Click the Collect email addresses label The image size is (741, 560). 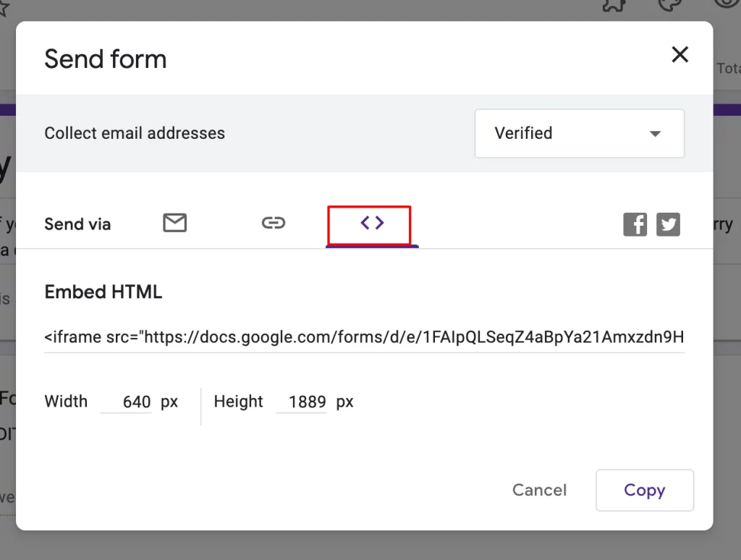click(135, 133)
